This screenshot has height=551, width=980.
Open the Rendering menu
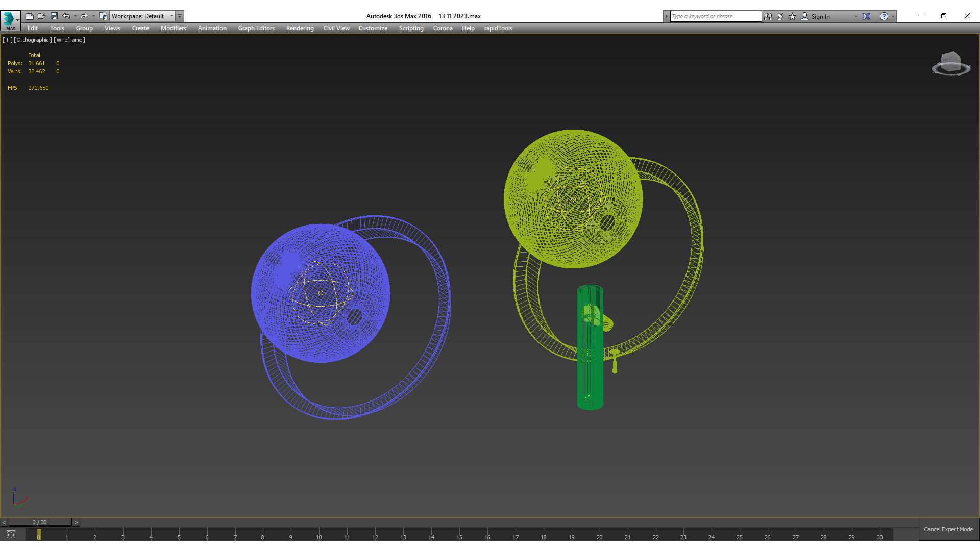pyautogui.click(x=300, y=28)
